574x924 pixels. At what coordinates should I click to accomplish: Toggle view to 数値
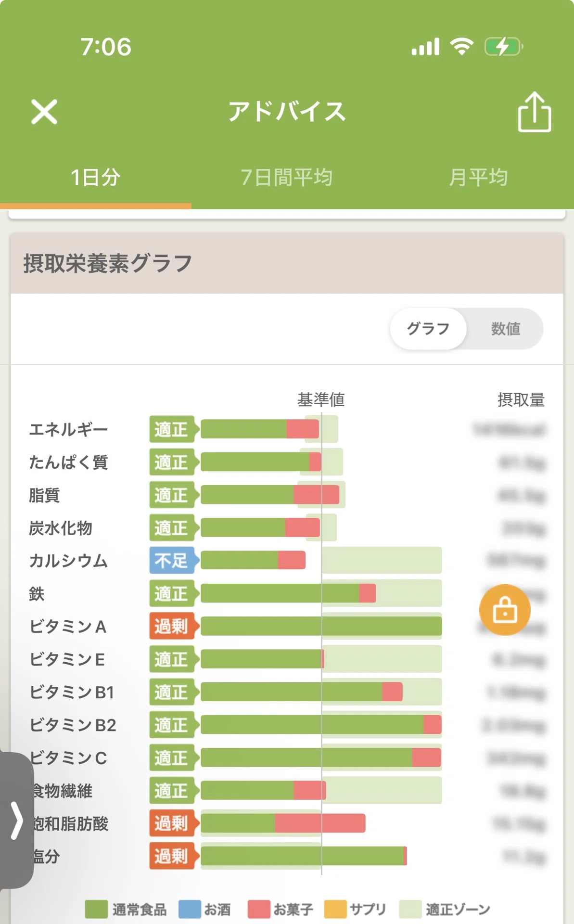[x=505, y=329]
